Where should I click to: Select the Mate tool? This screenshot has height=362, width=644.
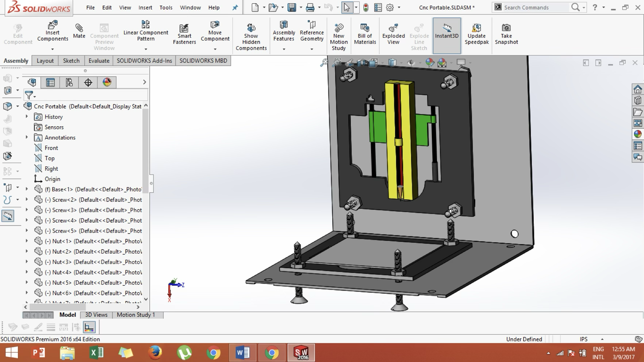(x=79, y=32)
